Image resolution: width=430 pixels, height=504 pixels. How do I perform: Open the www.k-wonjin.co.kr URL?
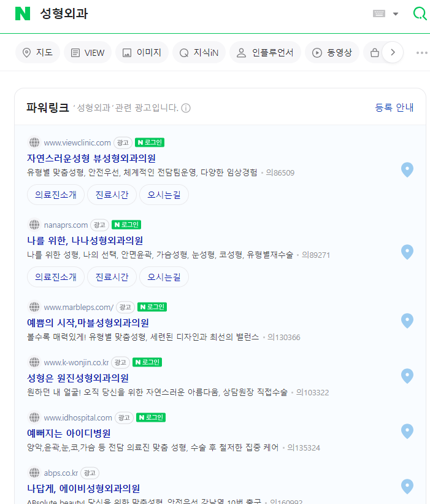(x=77, y=362)
